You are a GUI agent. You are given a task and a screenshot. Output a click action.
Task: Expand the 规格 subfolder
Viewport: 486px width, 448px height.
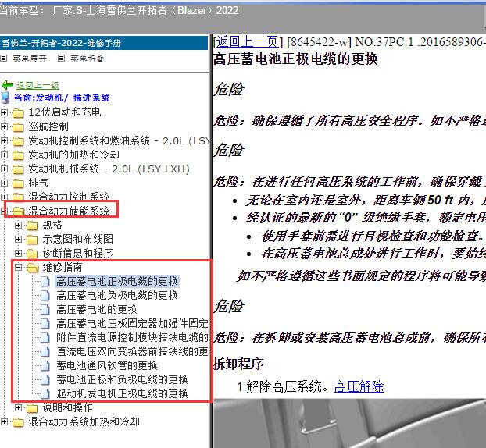pos(18,225)
